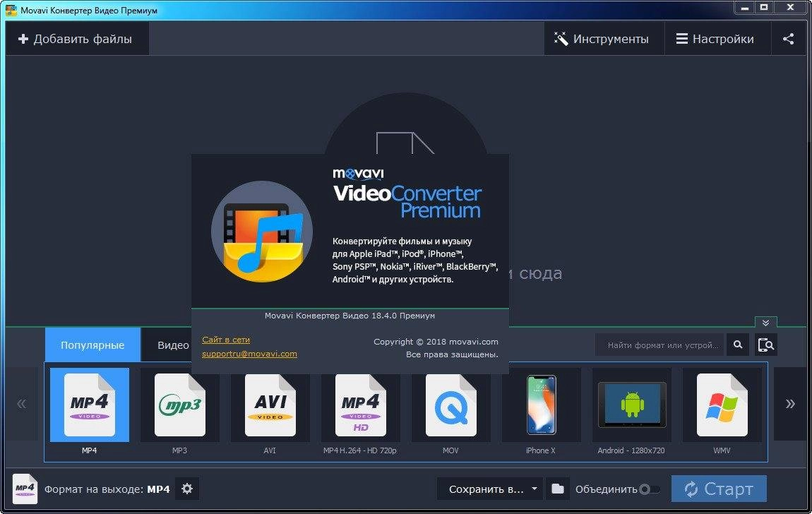Click the share icon in top toolbar

pos(788,39)
